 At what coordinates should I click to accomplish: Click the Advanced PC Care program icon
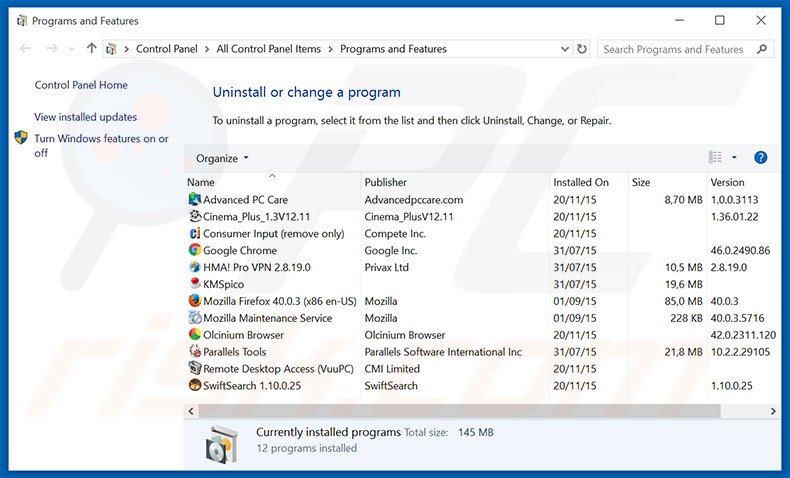[x=195, y=200]
